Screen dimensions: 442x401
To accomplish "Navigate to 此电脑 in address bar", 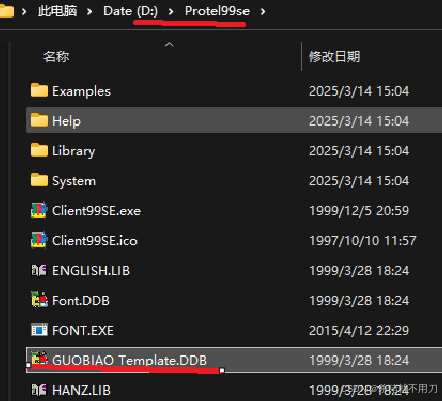I will 57,11.
